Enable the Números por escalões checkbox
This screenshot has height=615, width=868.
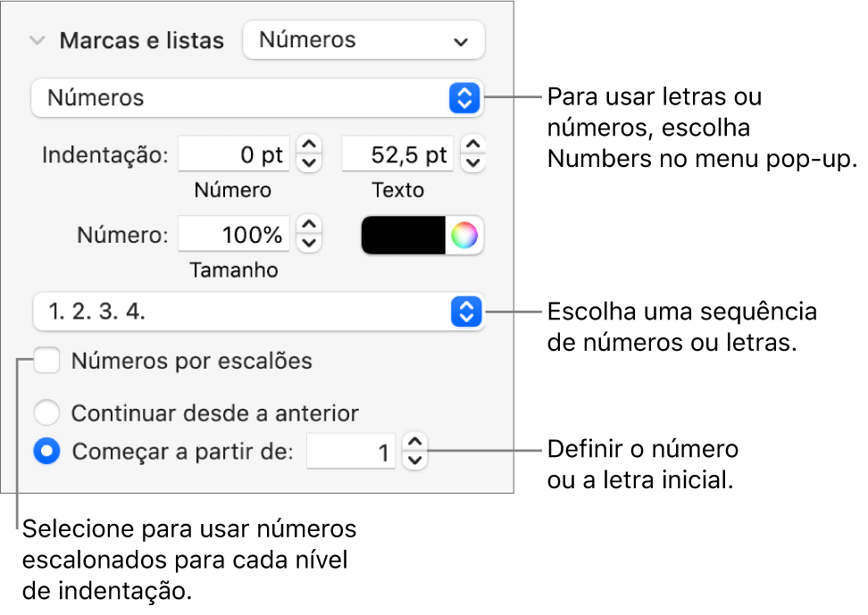[47, 362]
